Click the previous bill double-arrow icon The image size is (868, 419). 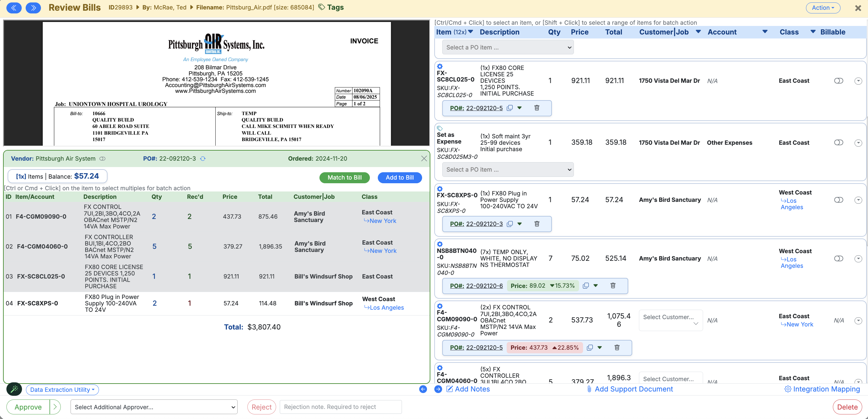14,8
